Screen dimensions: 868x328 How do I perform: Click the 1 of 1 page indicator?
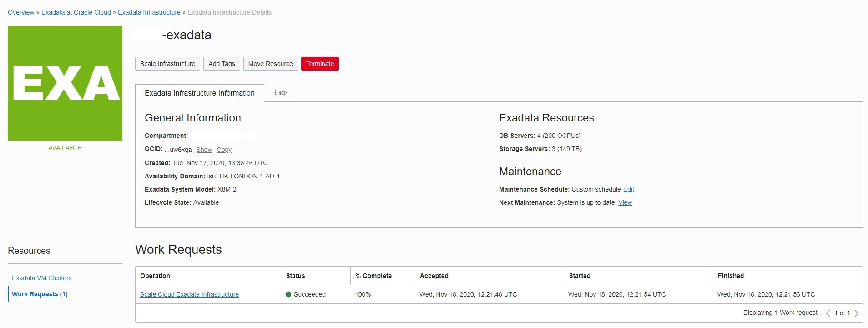pyautogui.click(x=842, y=313)
